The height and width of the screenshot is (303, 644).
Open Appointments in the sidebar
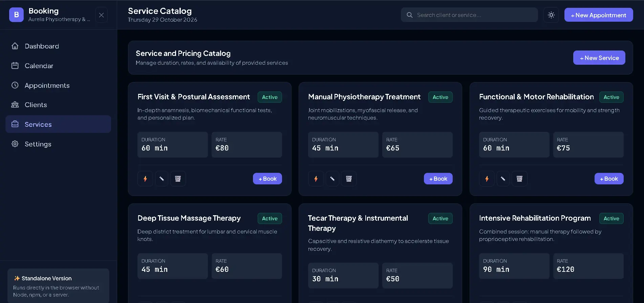point(58,85)
